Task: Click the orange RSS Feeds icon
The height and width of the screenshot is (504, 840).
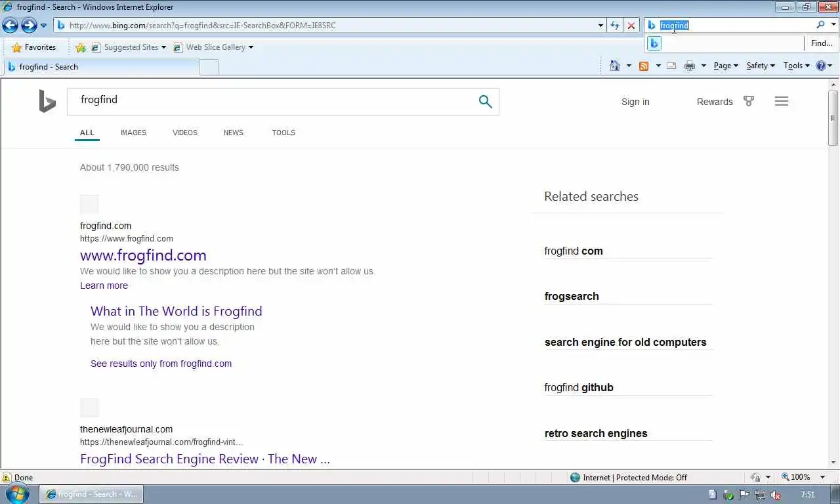Action: 644,66
